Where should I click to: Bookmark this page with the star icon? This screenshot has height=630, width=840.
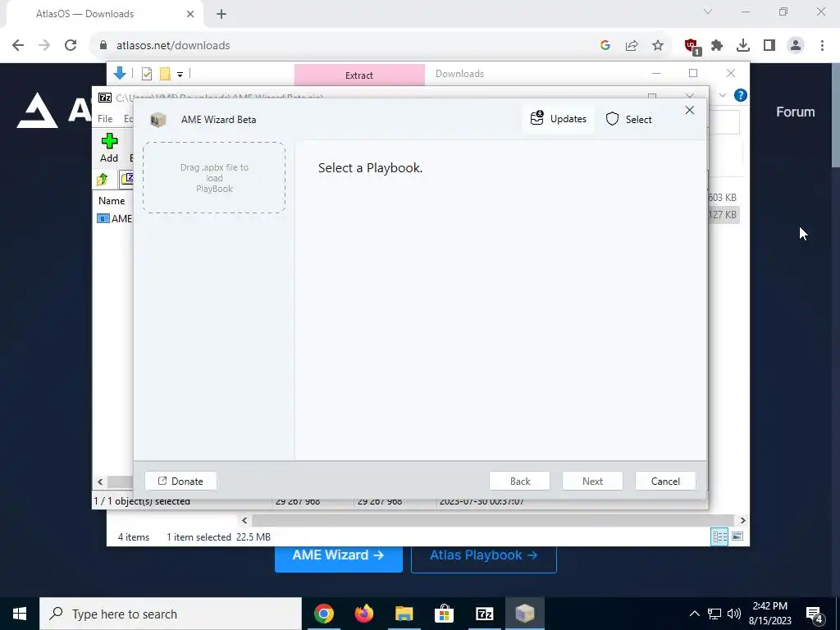(658, 46)
